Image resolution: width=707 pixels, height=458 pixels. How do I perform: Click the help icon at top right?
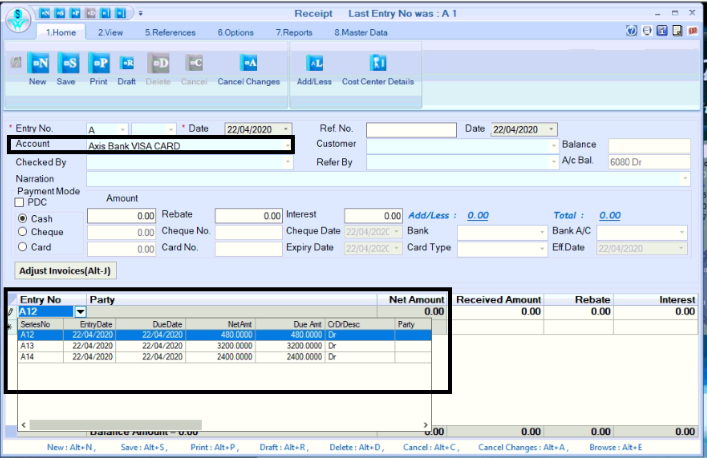coord(632,31)
